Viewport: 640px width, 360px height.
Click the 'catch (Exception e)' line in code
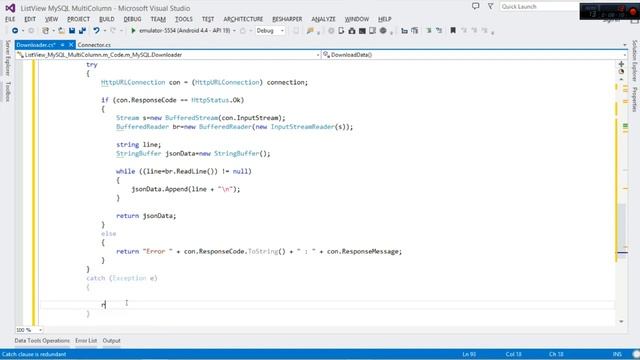(122, 278)
